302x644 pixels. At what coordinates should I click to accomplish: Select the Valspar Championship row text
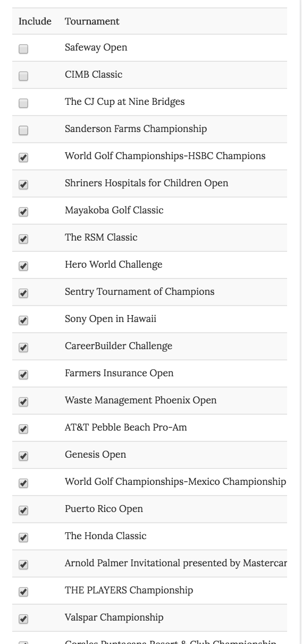[114, 617]
